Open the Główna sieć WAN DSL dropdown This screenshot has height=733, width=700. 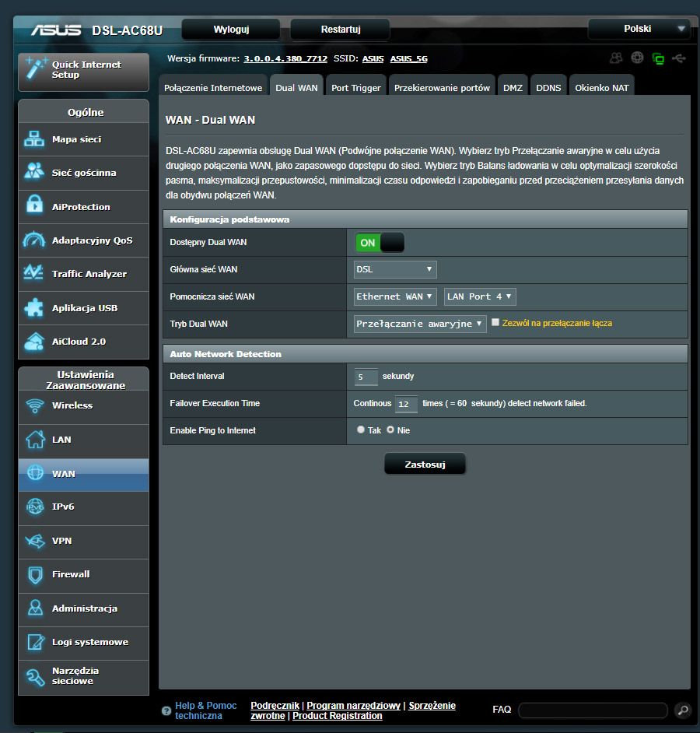click(395, 269)
